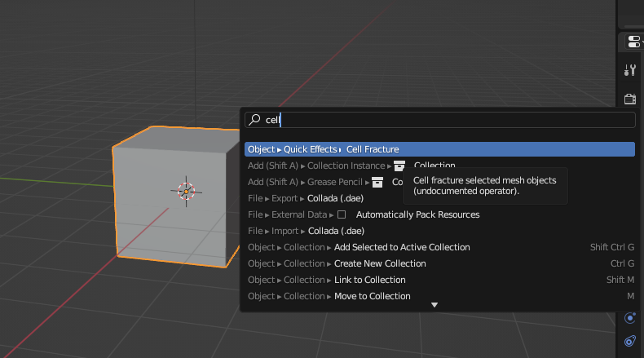Choose Move to Collection result

tap(372, 296)
